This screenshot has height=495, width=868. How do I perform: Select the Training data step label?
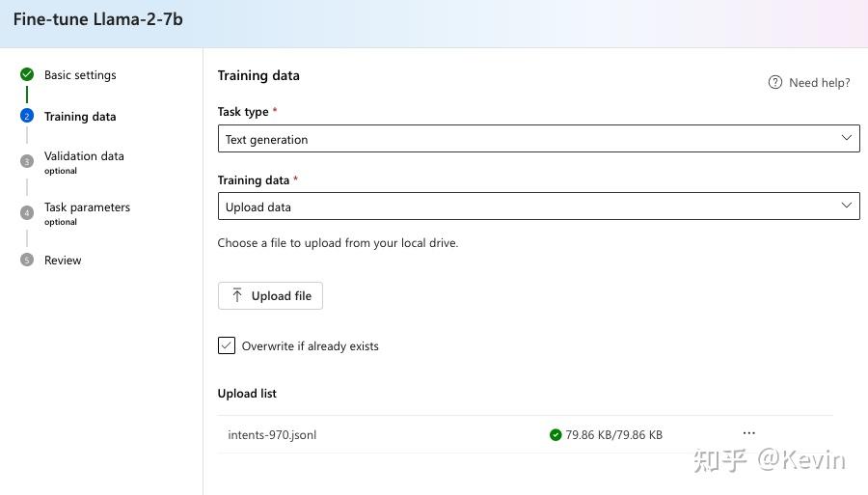pos(80,117)
